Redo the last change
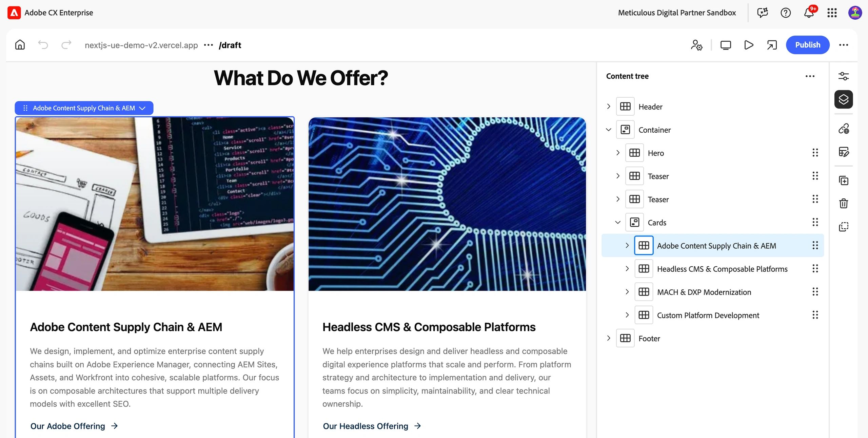 click(66, 45)
